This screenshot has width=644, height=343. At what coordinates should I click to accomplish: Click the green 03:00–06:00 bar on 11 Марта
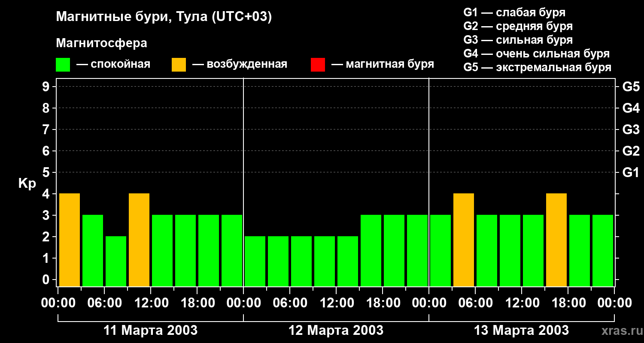(93, 250)
